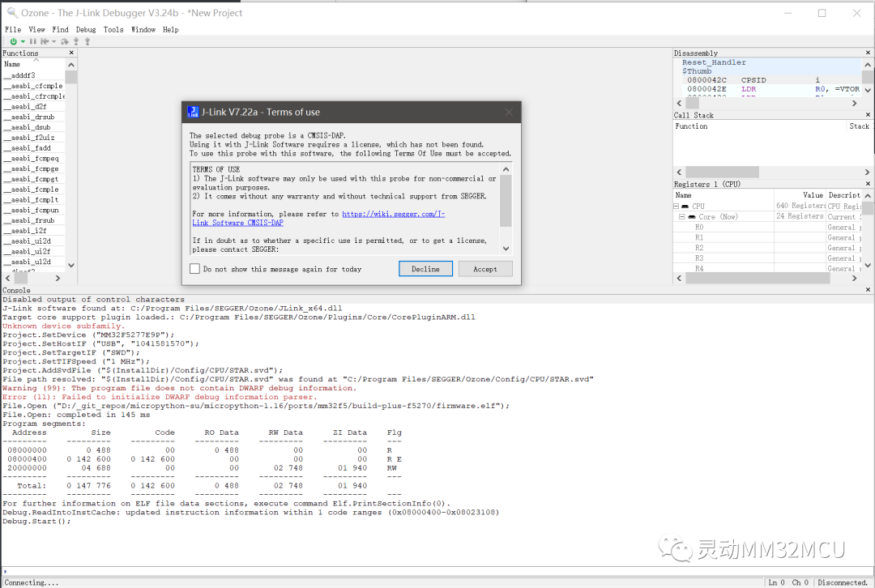
Task: Close the Console panel
Action: 868,290
